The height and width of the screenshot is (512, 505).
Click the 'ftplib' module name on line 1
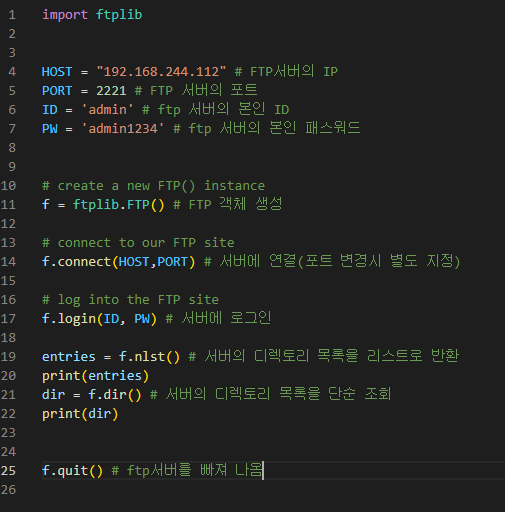119,15
